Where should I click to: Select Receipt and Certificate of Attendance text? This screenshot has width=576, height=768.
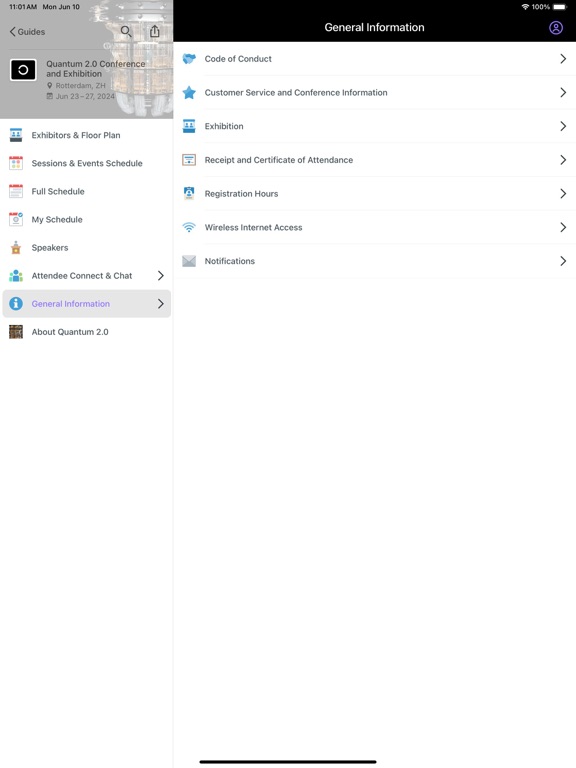coord(279,160)
